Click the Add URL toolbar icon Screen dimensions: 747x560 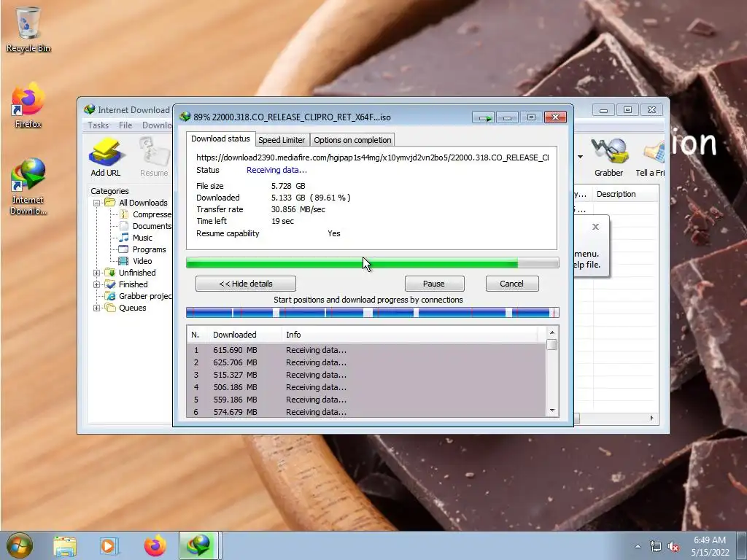[x=105, y=157]
